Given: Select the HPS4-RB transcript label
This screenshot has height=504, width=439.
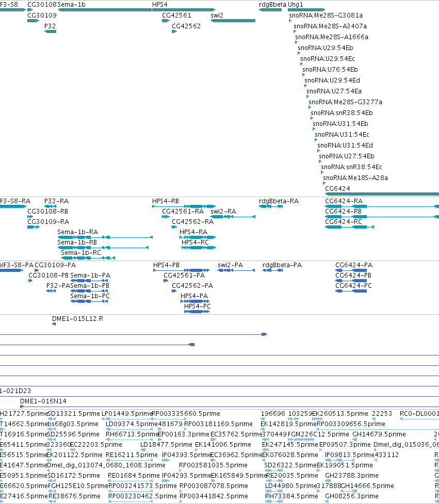Looking at the screenshot, I should (x=166, y=201).
